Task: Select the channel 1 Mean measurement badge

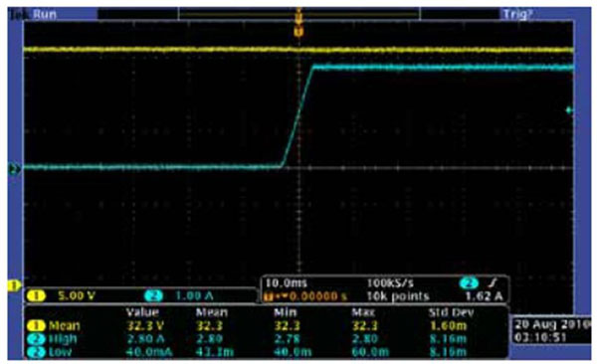Action: tap(37, 326)
